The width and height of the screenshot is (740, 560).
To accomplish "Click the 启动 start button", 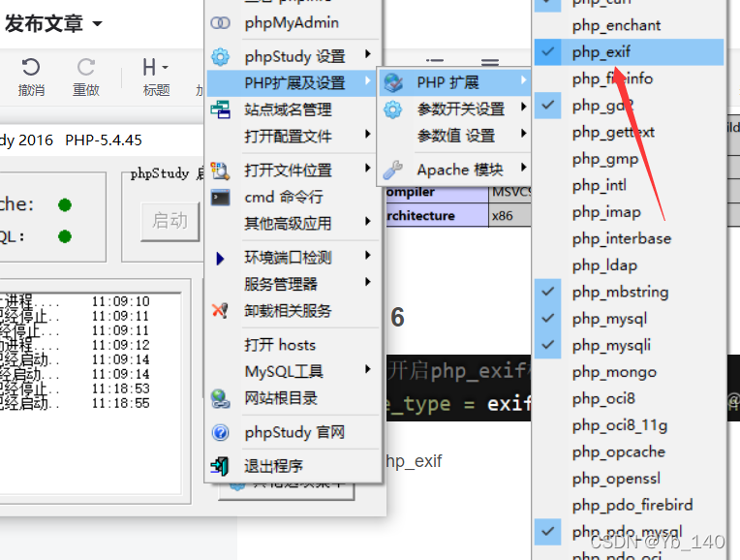I will [x=170, y=221].
